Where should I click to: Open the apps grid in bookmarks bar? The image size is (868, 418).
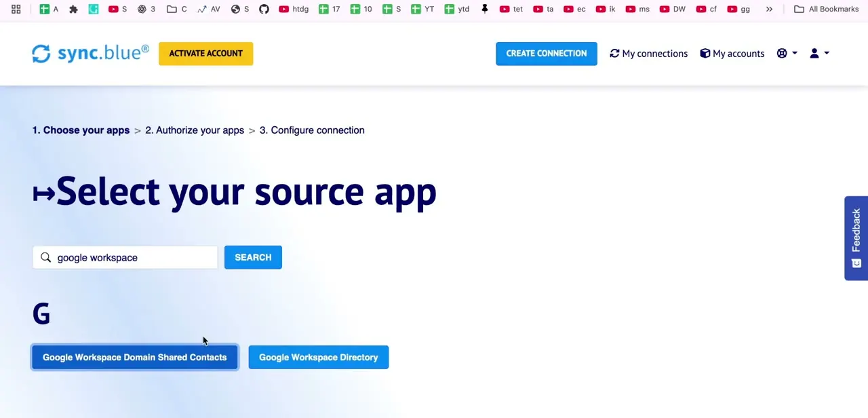16,9
